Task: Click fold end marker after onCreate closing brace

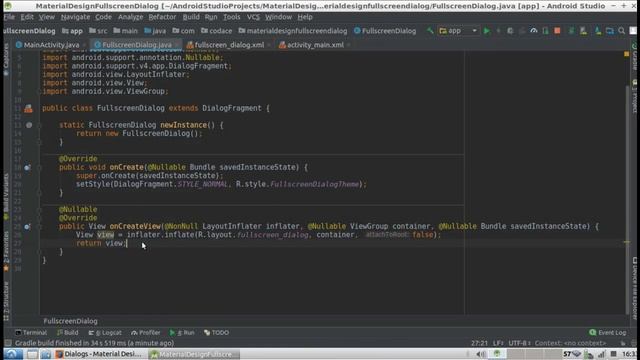Action: click(x=40, y=193)
